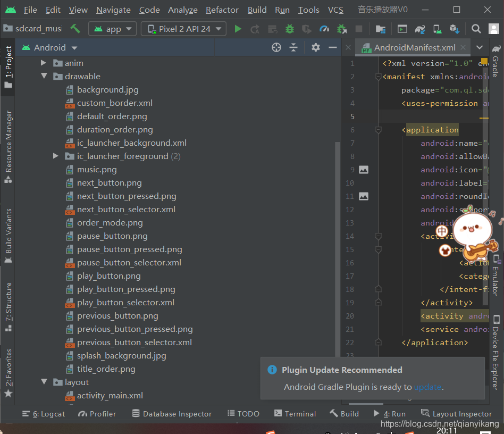Show the editor tabs list chevron
The width and height of the screenshot is (504, 434).
[479, 47]
